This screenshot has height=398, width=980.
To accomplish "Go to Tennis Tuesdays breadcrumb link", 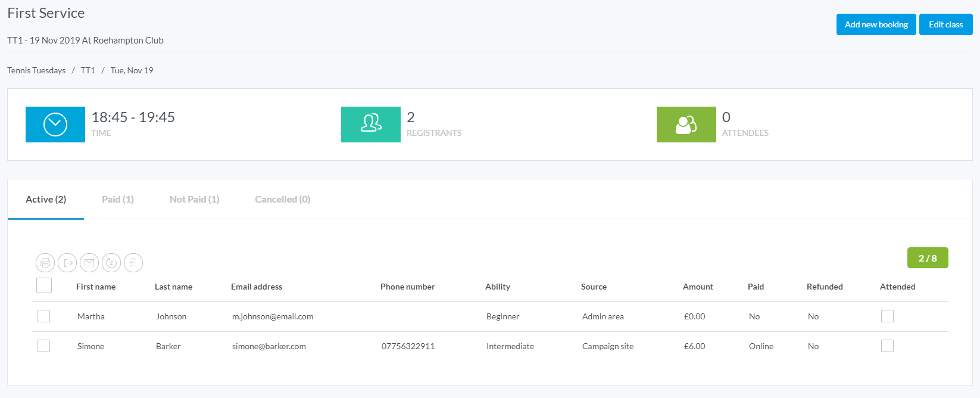I will click(36, 70).
